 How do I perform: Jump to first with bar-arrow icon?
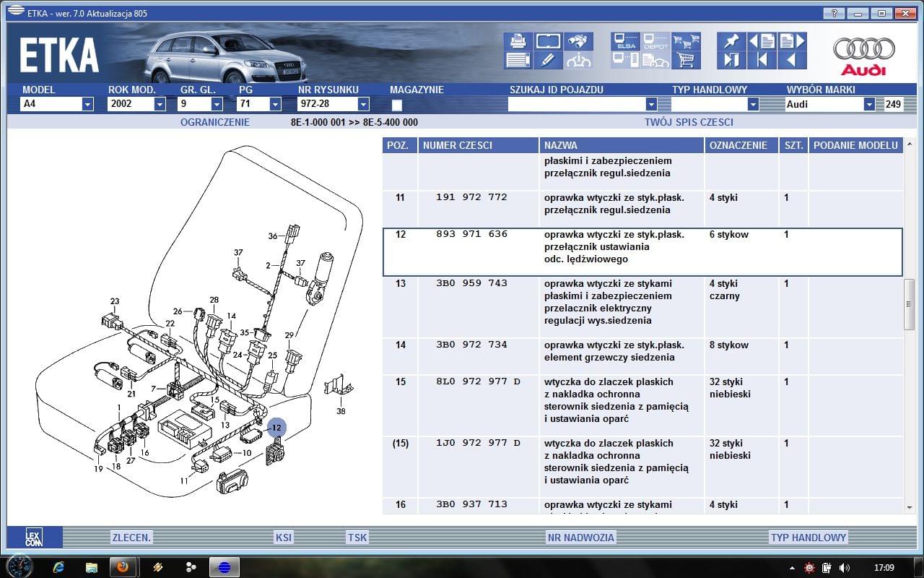tap(762, 60)
